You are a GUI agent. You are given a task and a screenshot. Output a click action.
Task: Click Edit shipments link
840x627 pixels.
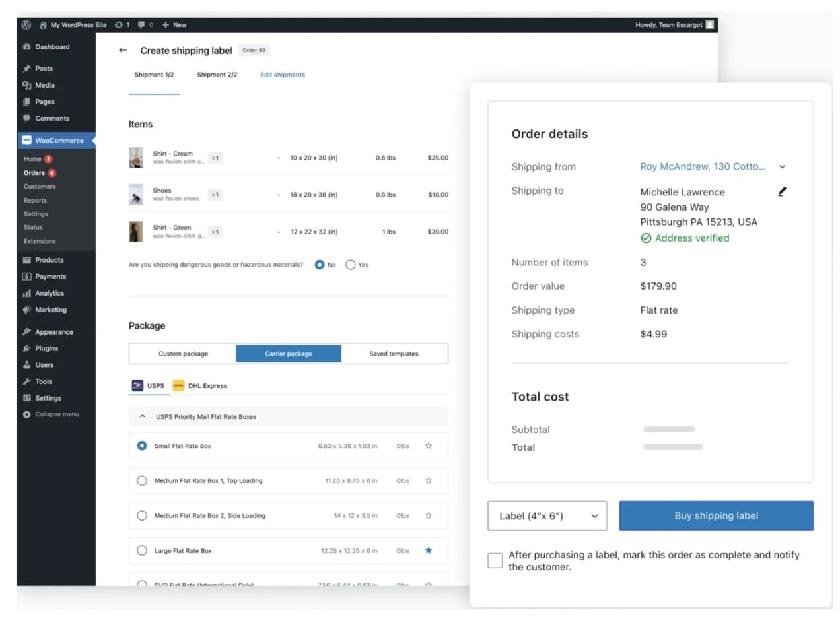pos(283,75)
